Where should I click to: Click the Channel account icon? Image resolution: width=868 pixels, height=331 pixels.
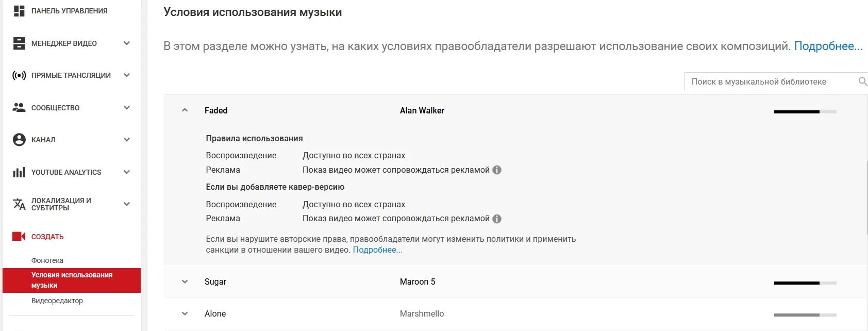point(19,140)
